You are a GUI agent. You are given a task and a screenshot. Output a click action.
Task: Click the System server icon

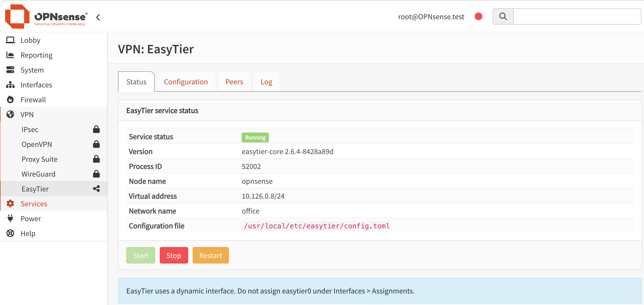(x=10, y=70)
